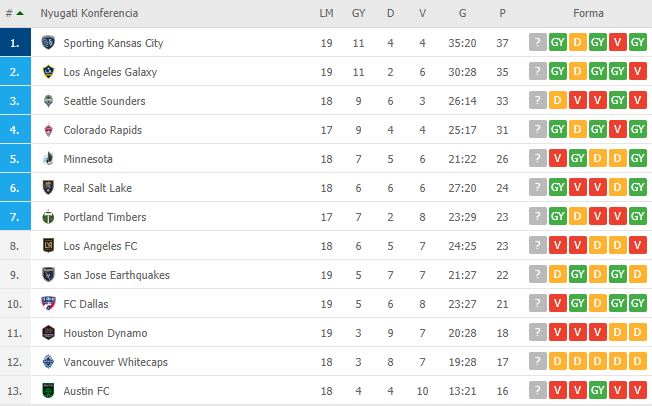The image size is (652, 406).
Task: Sort standings by the GY wins column
Action: click(358, 14)
